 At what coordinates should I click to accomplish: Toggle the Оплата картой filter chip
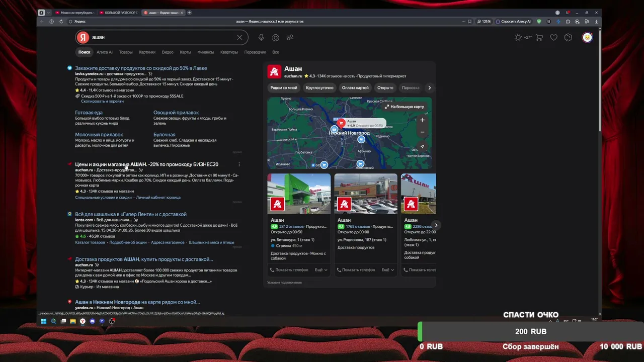[x=355, y=87]
